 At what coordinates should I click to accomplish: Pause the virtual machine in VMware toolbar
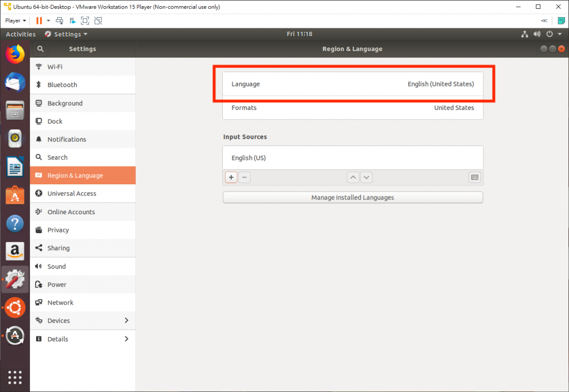[39, 21]
